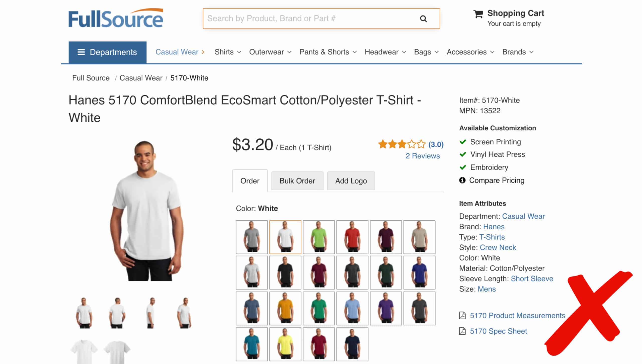The height and width of the screenshot is (364, 642).
Task: Click the Compare Pricing info icon
Action: pyautogui.click(x=462, y=180)
